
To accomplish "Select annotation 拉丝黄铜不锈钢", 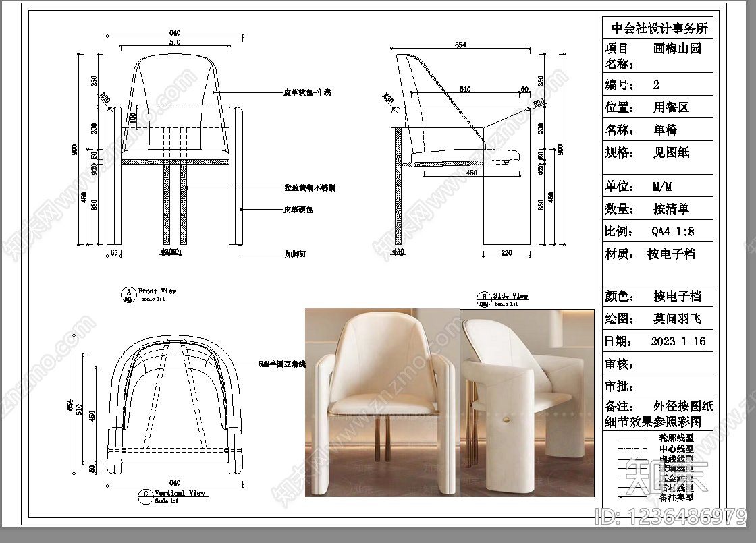I will pos(310,188).
